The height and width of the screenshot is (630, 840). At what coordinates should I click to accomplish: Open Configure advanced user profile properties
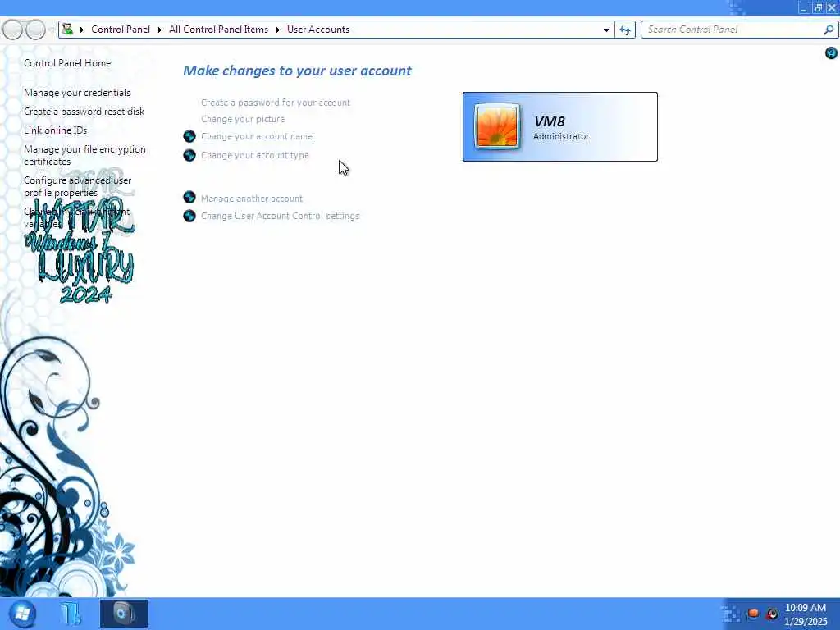pyautogui.click(x=78, y=186)
